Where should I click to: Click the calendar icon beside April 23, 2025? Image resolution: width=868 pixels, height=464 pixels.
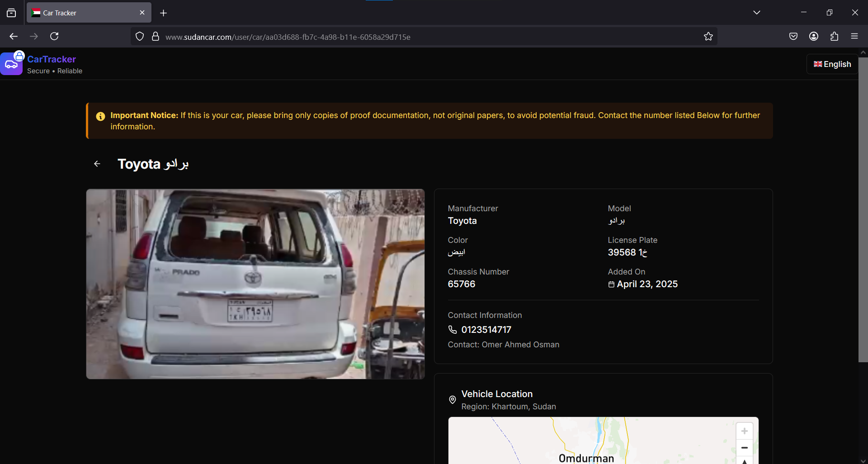[612, 284]
